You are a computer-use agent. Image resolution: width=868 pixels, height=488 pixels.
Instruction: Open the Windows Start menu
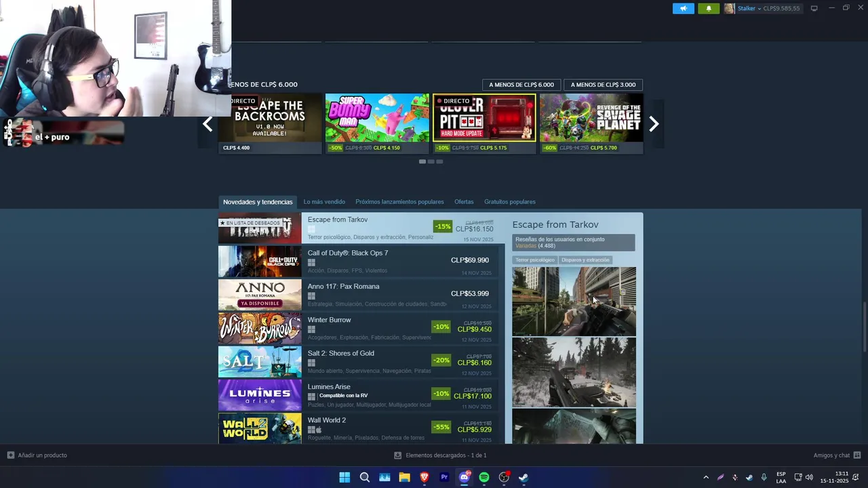344,477
